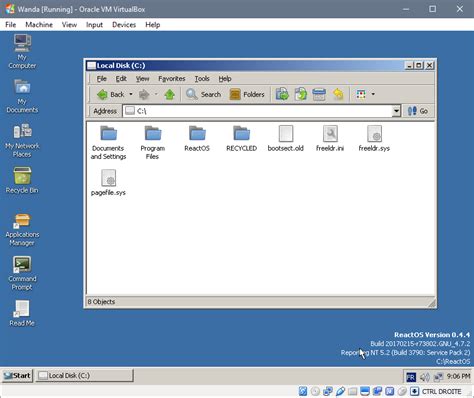Select the pagefile.sys file
The height and width of the screenshot is (398, 474).
pos(108,183)
